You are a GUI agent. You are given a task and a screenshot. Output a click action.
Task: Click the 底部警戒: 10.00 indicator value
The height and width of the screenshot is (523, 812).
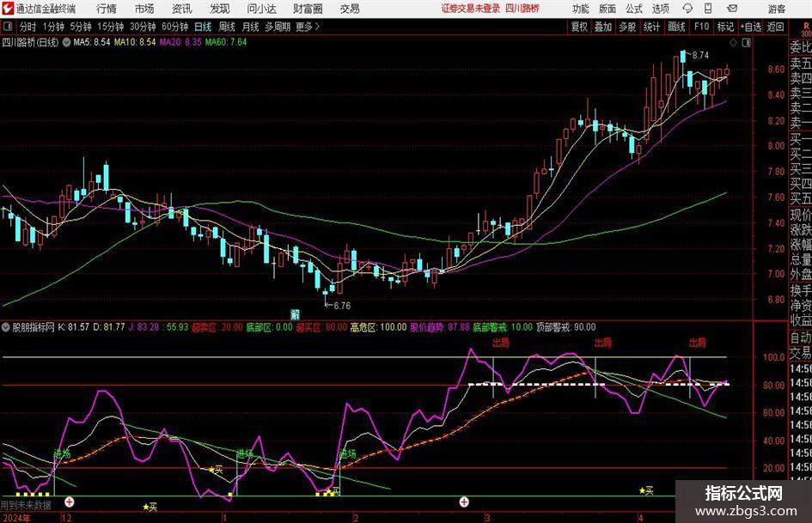tap(503, 327)
